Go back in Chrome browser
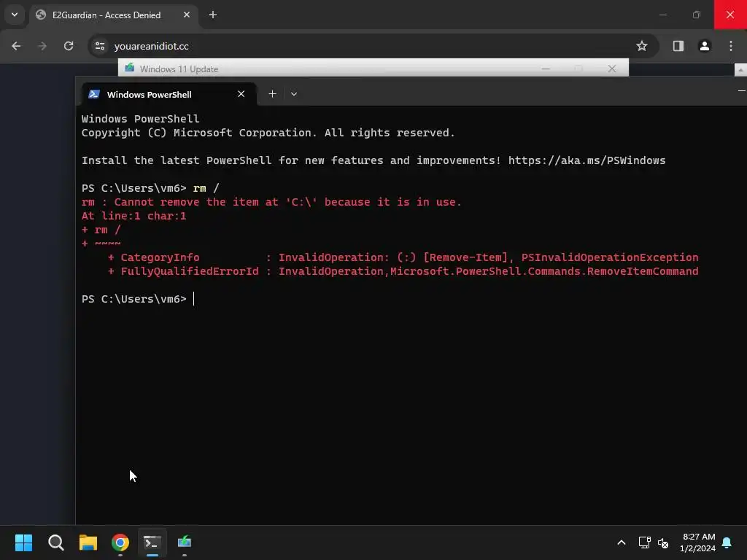The height and width of the screenshot is (560, 747). [16, 46]
